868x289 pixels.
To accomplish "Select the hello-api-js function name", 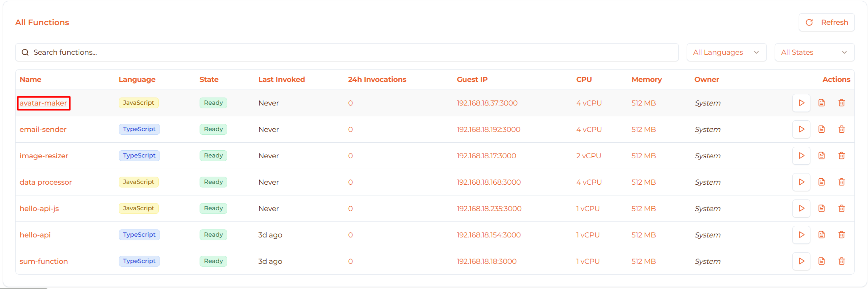I will click(39, 209).
